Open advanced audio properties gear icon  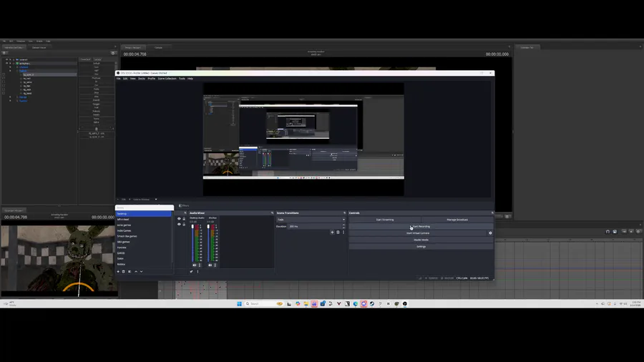coord(191,271)
